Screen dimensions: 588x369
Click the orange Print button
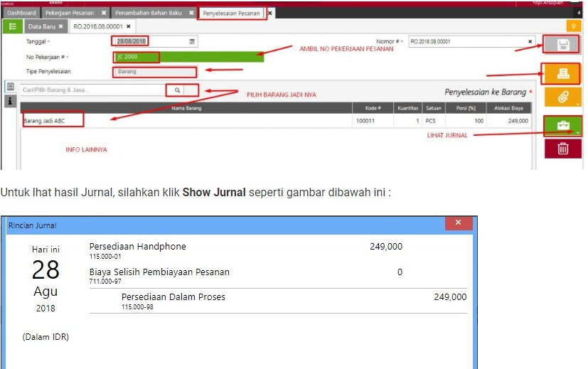click(562, 73)
